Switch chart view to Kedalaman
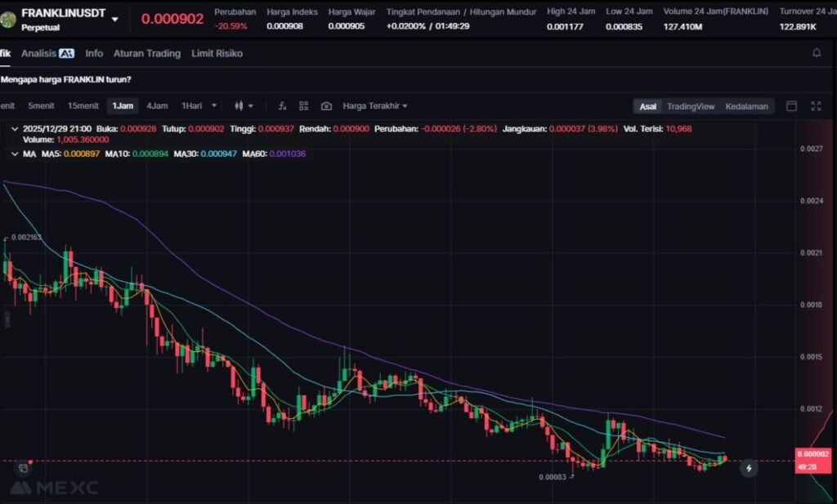 [x=746, y=106]
